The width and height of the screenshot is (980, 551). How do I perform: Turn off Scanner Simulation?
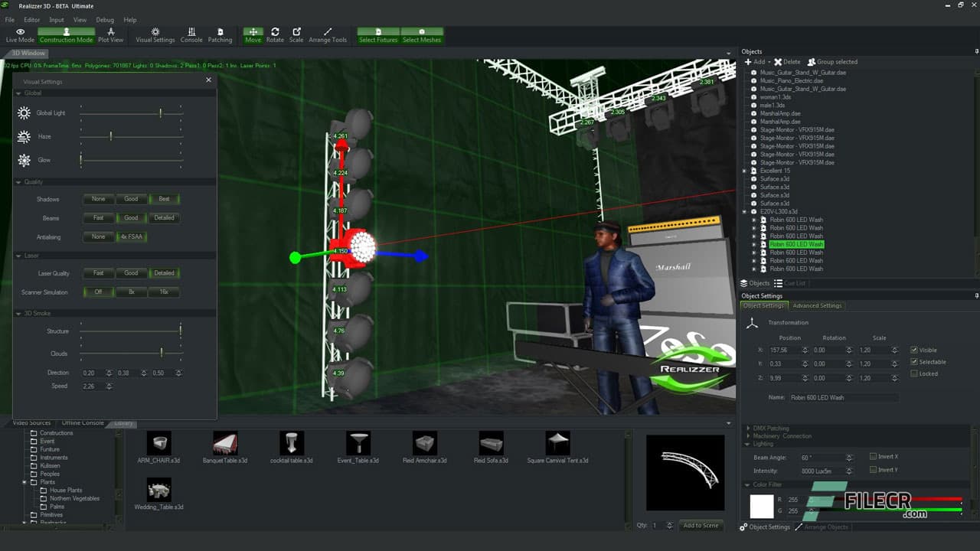(x=98, y=292)
